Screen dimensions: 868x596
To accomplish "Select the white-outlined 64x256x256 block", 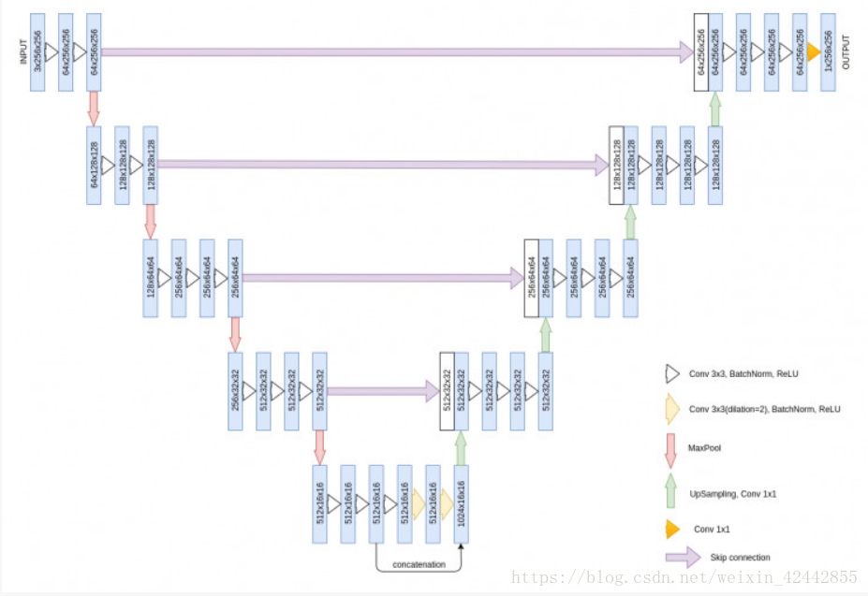I will point(701,52).
